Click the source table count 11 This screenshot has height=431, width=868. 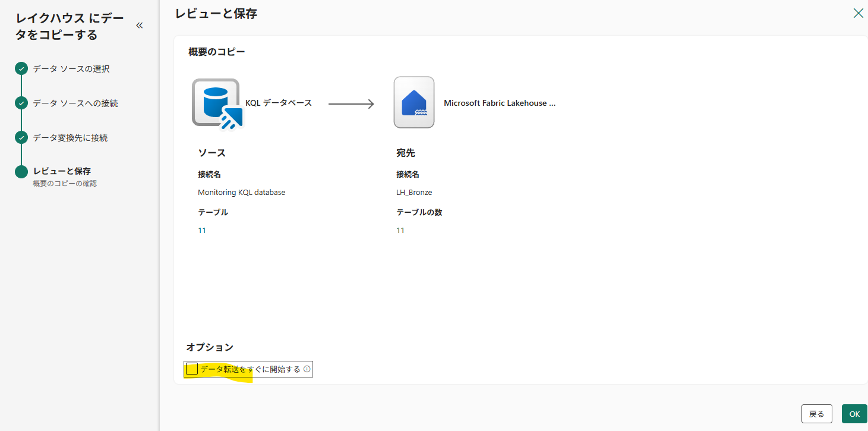point(202,231)
